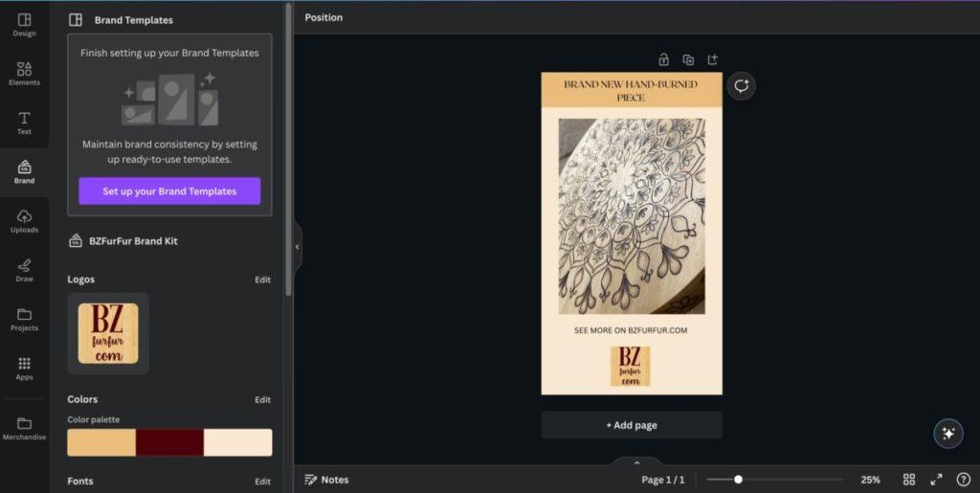Open the Elements panel
980x493 pixels.
click(x=24, y=73)
